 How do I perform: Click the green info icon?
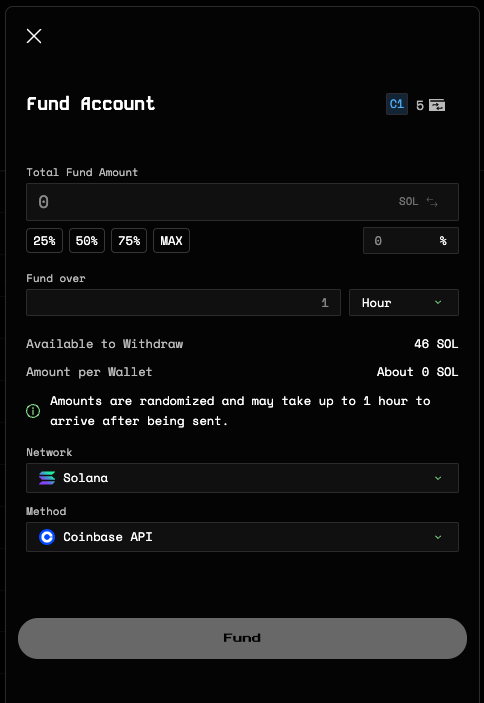click(33, 411)
